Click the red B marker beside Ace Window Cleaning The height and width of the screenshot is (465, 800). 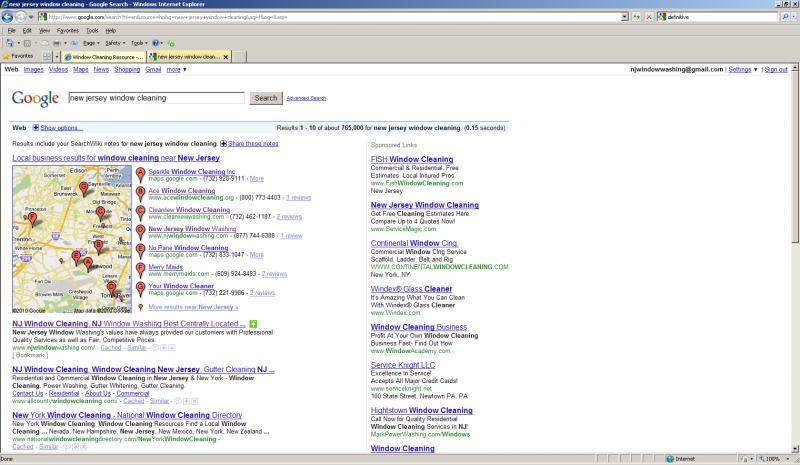pyautogui.click(x=141, y=194)
